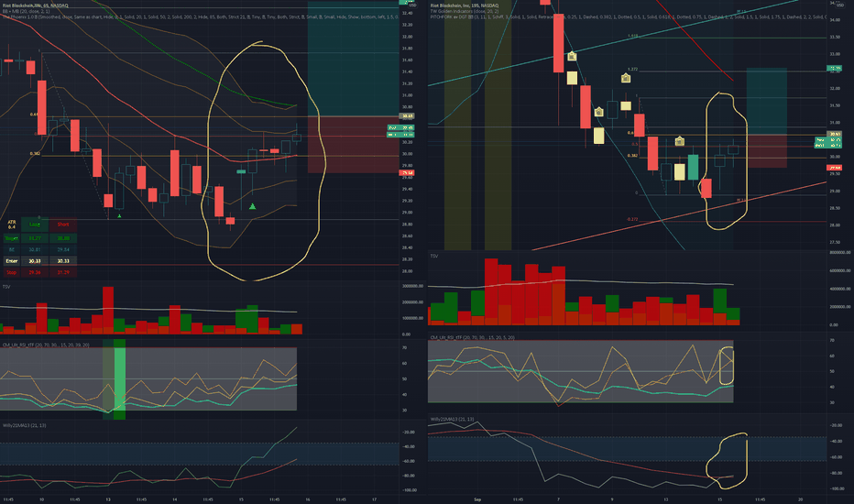Screen dimensions: 854x504
Task: Click the Riot Blockchain 195 NASDAQ chart title
Action: (464, 5)
